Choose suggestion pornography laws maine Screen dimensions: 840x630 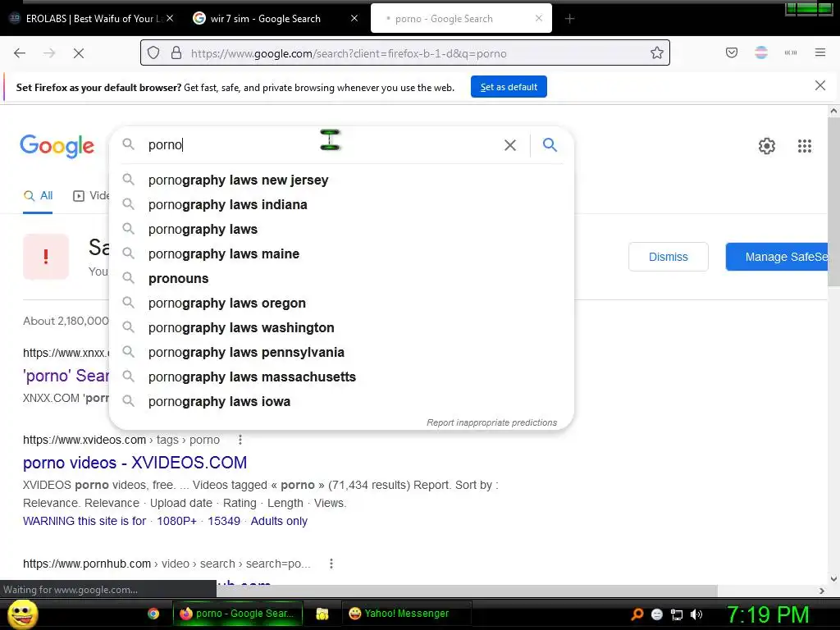point(341,254)
